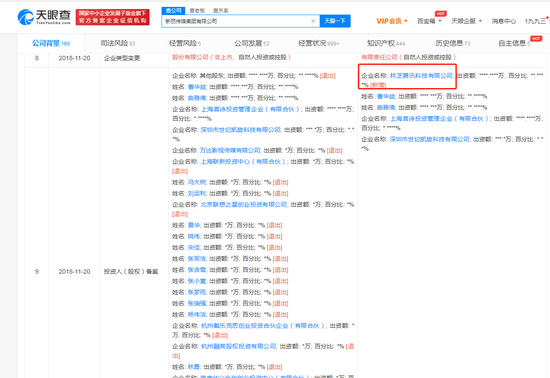The image size is (550, 378).
Task: Open 上海喜诗投资管理企业 link in left column
Action: pyautogui.click(x=250, y=109)
